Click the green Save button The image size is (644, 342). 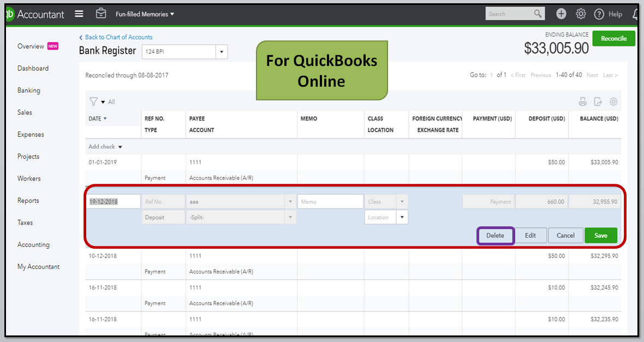[x=601, y=236]
